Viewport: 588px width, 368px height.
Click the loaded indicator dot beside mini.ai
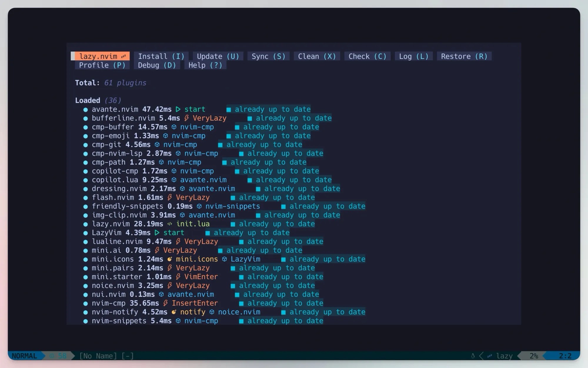tap(86, 250)
